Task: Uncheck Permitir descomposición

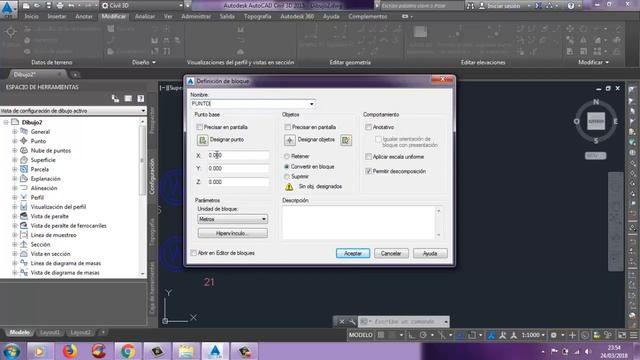Action: pyautogui.click(x=369, y=171)
